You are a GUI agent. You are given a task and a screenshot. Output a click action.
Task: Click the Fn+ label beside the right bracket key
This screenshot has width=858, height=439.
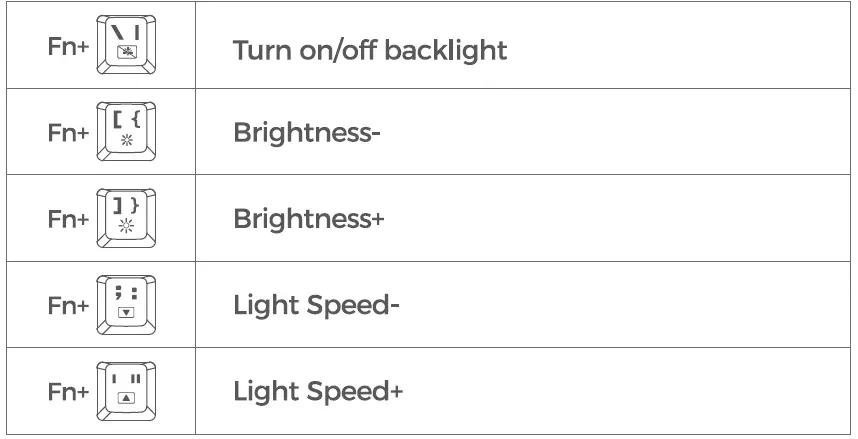coord(68,219)
